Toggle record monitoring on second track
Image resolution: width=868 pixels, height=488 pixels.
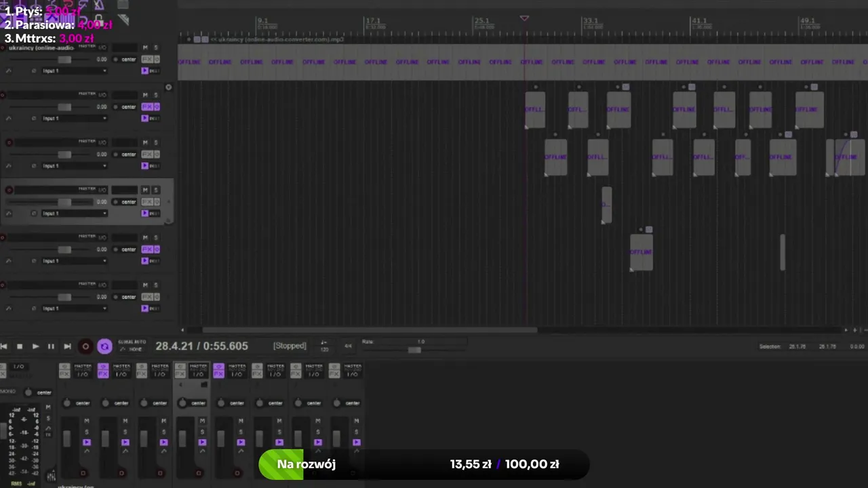tap(144, 118)
